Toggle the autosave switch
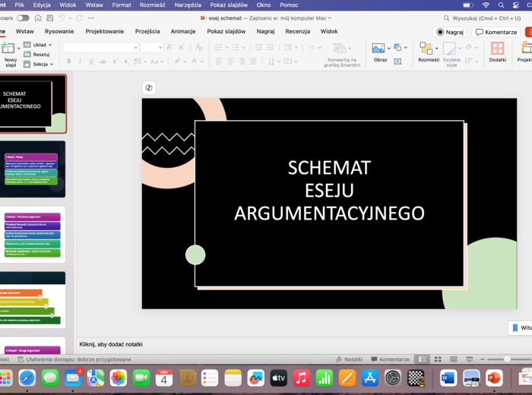 coord(23,18)
